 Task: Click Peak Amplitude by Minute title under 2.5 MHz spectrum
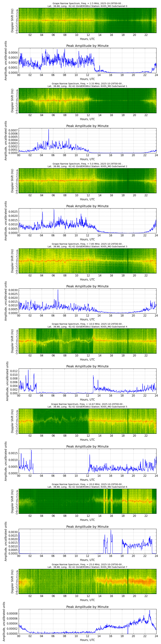[87, 46]
